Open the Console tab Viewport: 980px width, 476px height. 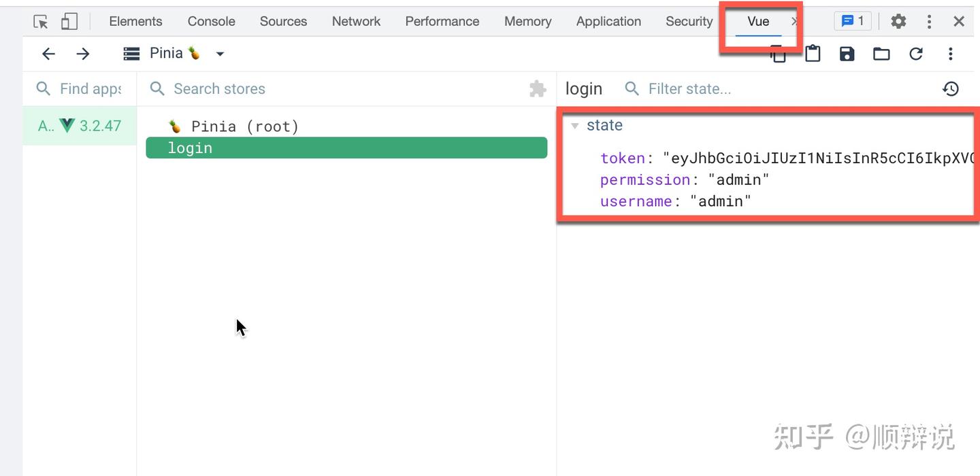[211, 22]
